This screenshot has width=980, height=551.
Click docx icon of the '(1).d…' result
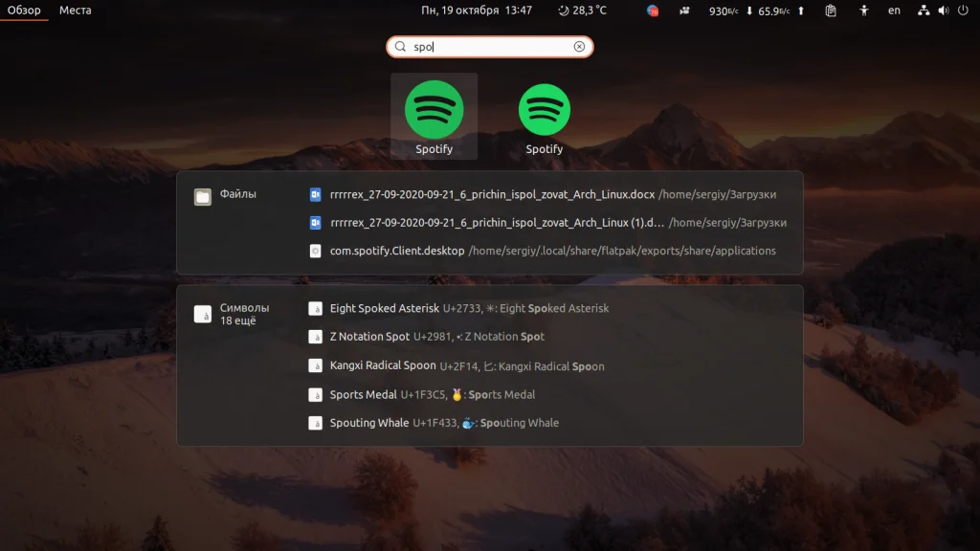tap(316, 222)
